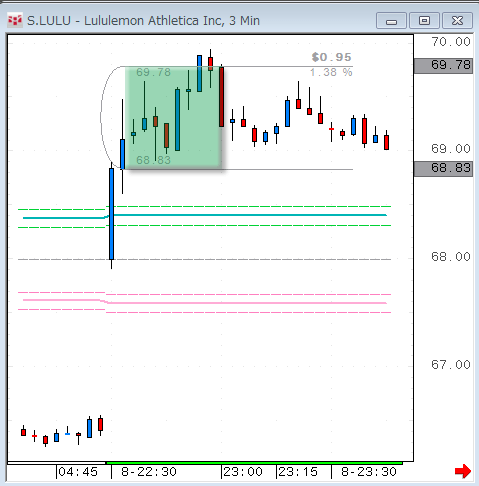Click the 69.78 price marker on axis

click(443, 66)
